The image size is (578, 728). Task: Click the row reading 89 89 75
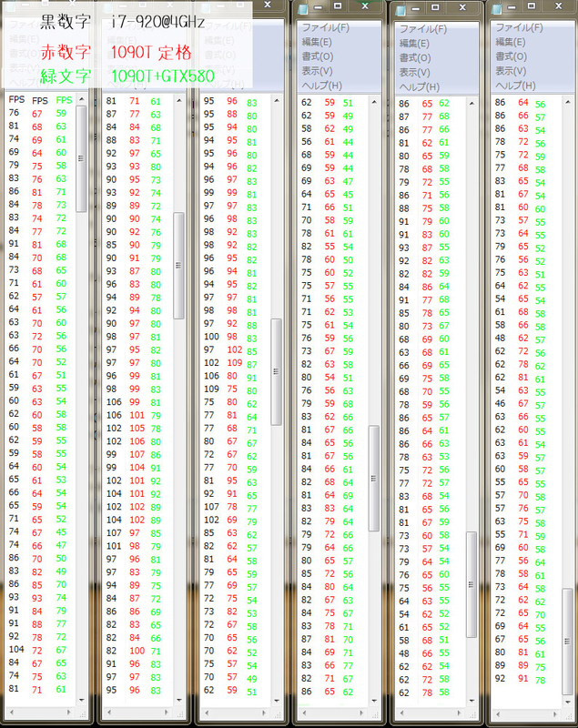pyautogui.click(x=520, y=666)
